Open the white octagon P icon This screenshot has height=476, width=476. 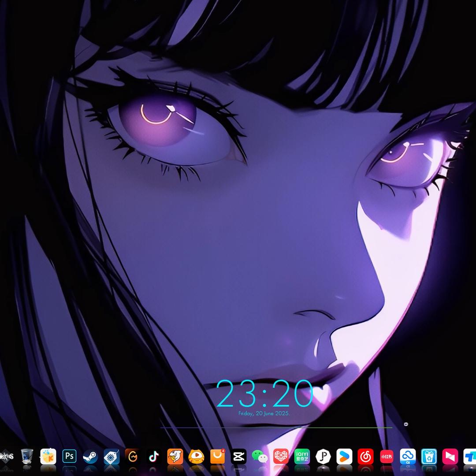(323, 456)
